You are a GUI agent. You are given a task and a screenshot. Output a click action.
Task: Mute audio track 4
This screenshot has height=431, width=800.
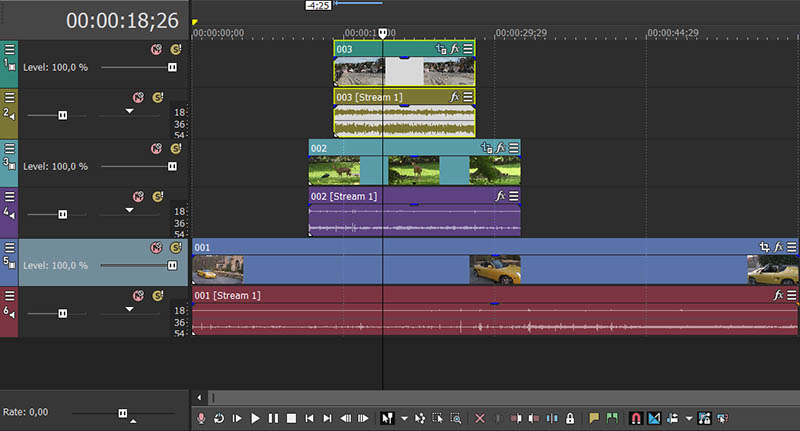point(138,196)
